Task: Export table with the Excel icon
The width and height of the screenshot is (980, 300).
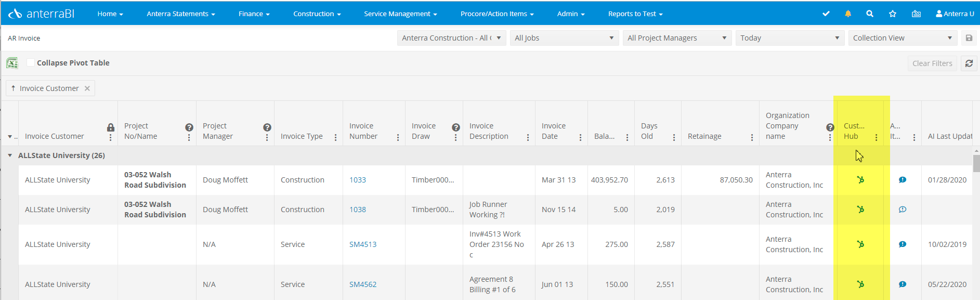Action: [12, 63]
